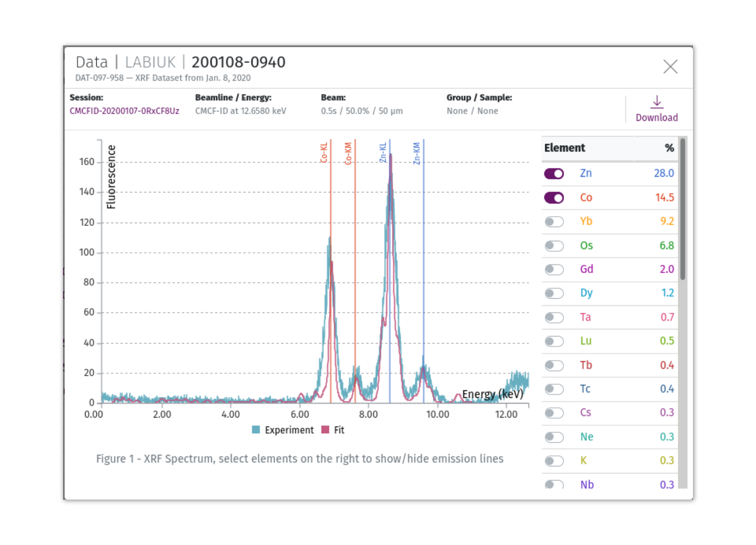
Task: Click the element list scrollbar thumb
Action: click(x=682, y=209)
